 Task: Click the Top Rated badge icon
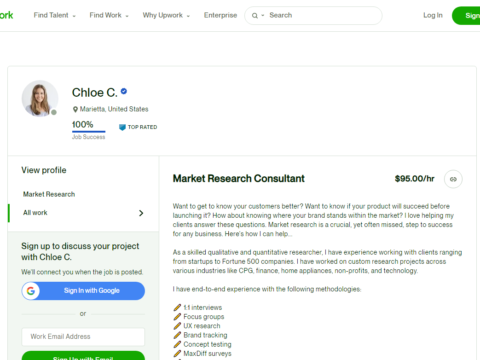(122, 127)
